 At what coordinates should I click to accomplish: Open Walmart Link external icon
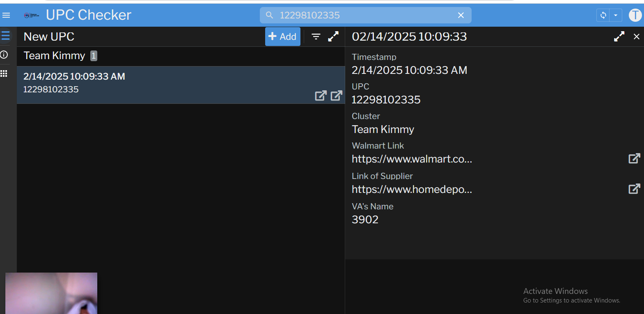(634, 158)
